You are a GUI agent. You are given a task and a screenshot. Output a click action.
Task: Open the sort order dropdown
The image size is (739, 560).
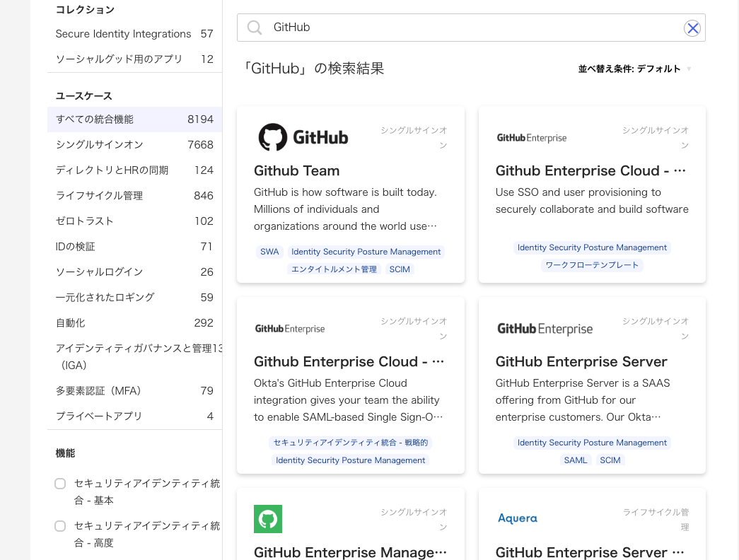pos(634,69)
